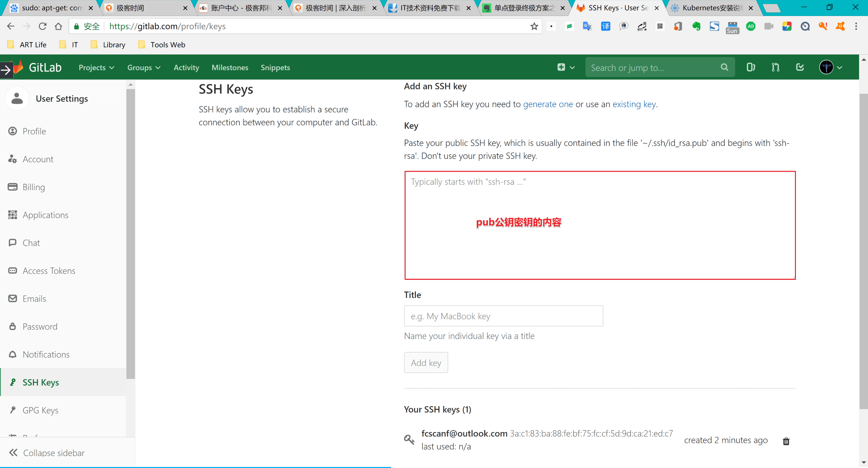Click the issues icon in GitLab navbar
Image resolution: width=868 pixels, height=468 pixels.
coord(750,67)
